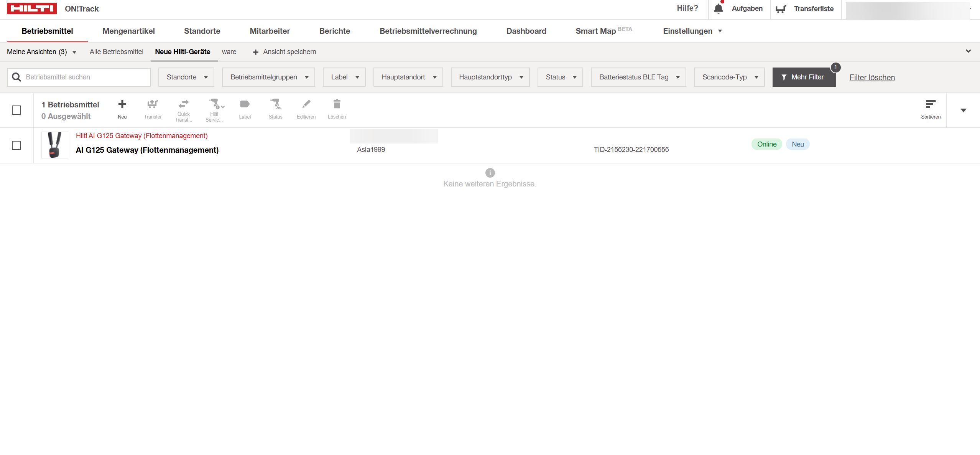
Task: Switch to the Betriebsmittel tab
Action: (x=47, y=31)
